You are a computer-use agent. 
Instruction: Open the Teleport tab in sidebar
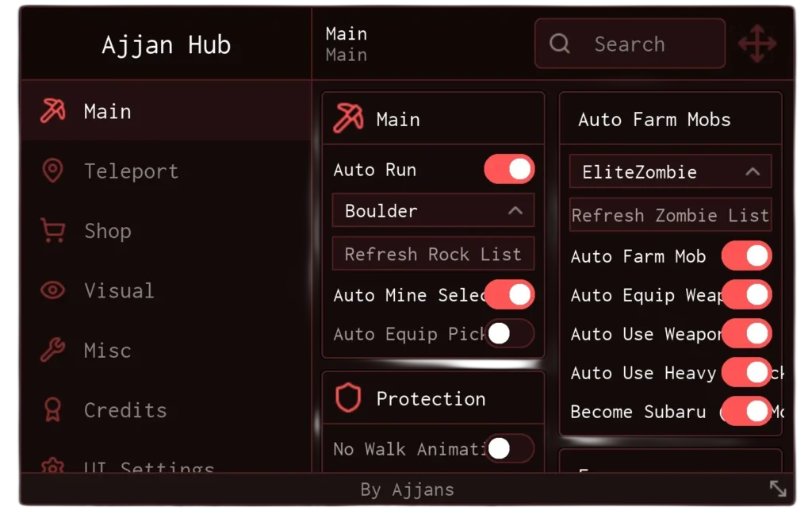(x=131, y=171)
